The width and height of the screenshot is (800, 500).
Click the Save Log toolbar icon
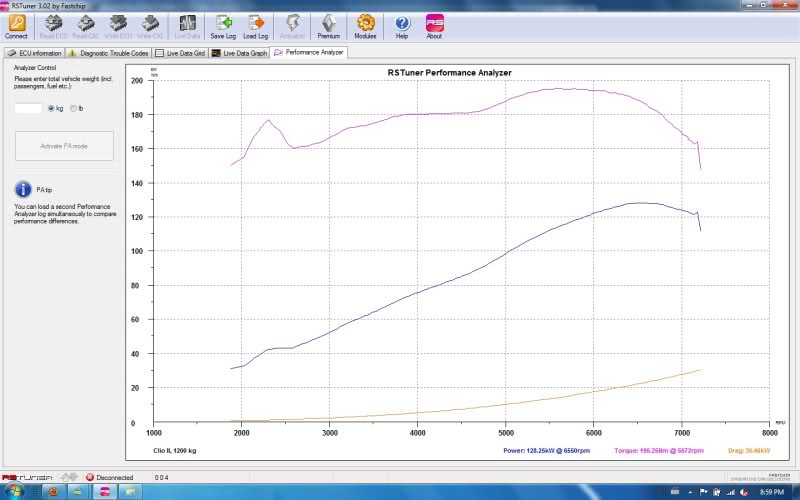pyautogui.click(x=224, y=24)
